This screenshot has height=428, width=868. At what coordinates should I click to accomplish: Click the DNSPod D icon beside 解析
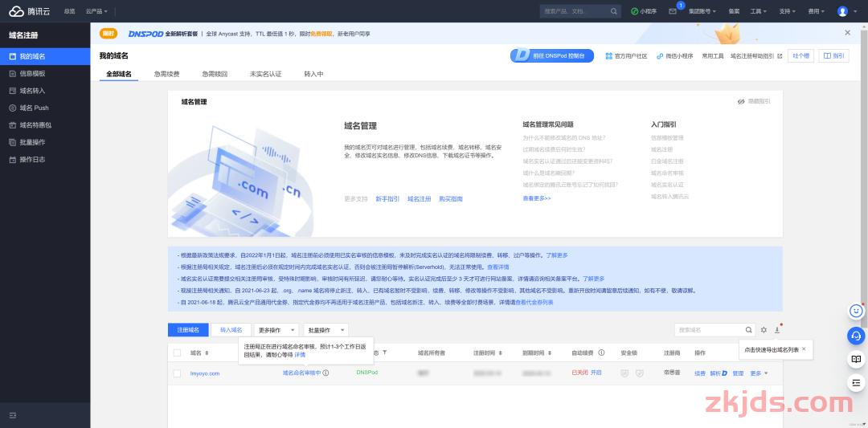point(724,373)
